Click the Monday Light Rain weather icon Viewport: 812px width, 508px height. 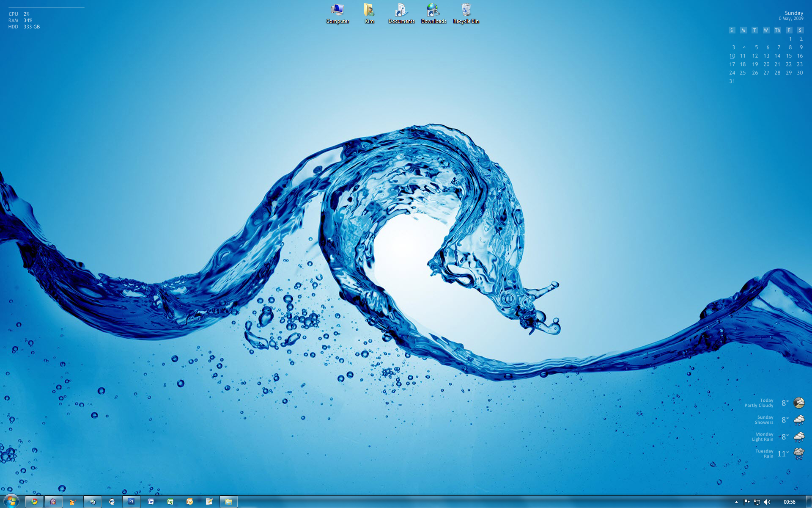pos(799,436)
